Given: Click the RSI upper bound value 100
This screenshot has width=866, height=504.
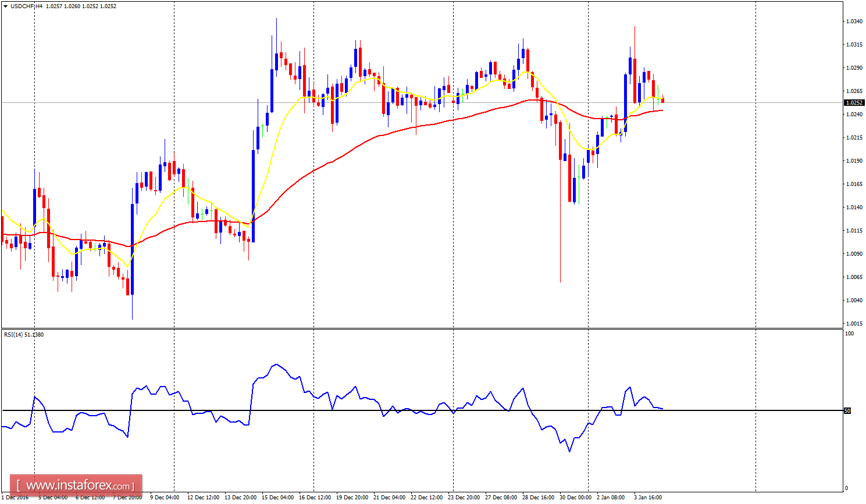Looking at the screenshot, I should click(850, 334).
